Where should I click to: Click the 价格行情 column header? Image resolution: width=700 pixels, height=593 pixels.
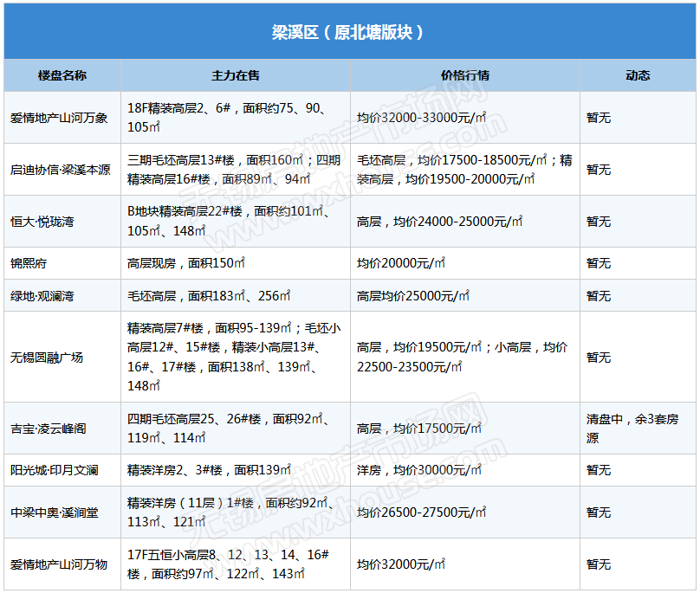coord(465,75)
